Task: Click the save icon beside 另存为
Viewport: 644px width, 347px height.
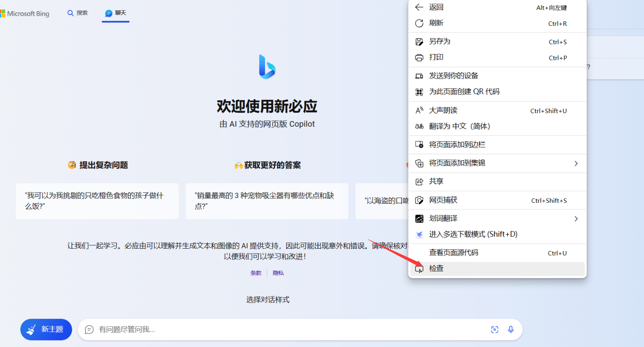Action: tap(419, 42)
